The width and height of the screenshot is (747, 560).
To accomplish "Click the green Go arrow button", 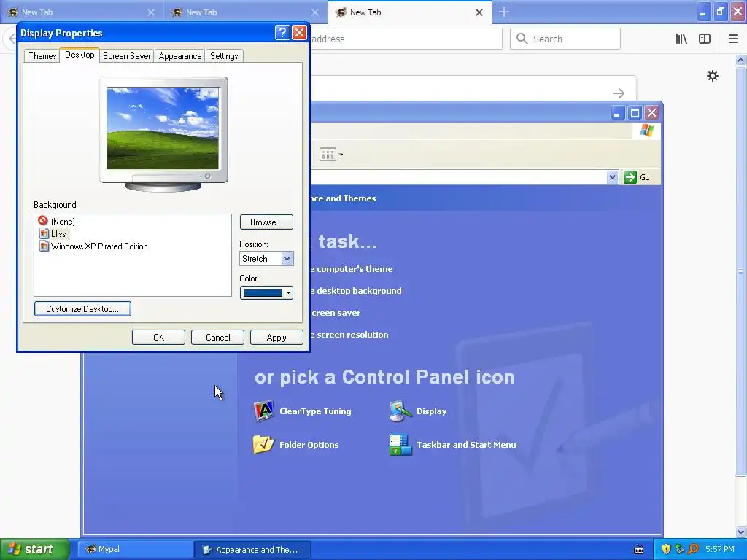I will pyautogui.click(x=630, y=177).
